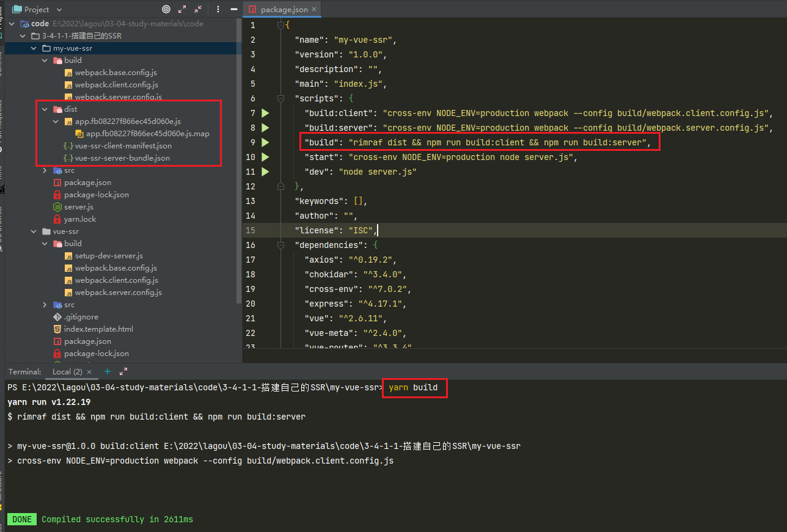Add a new terminal tab with plus
The image size is (787, 532).
point(108,371)
